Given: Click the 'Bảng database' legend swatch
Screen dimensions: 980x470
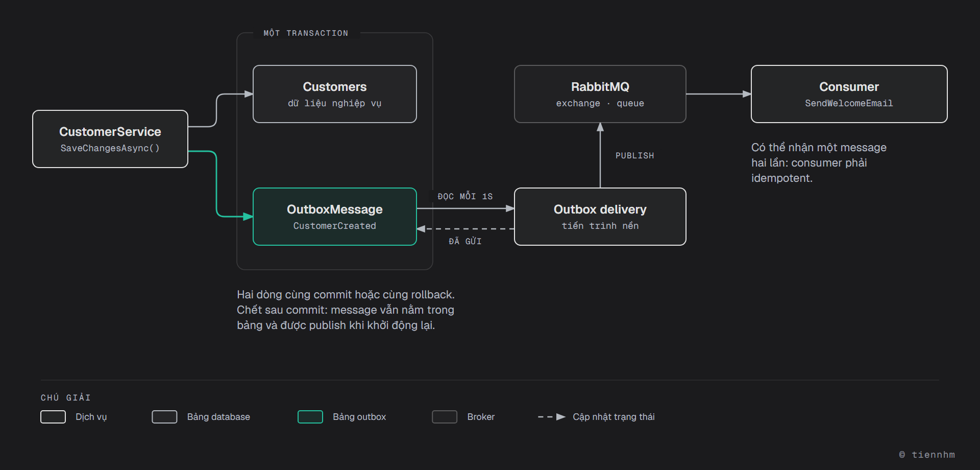Looking at the screenshot, I should 164,417.
